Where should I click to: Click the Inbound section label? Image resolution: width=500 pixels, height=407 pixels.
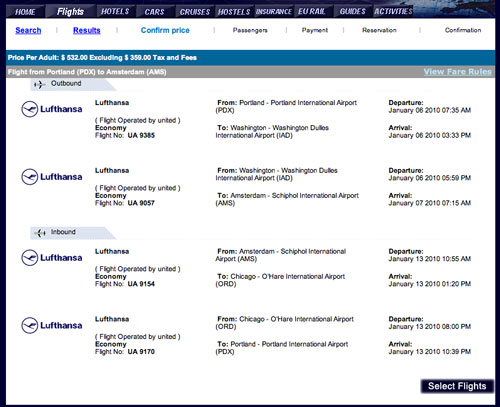pyautogui.click(x=63, y=232)
